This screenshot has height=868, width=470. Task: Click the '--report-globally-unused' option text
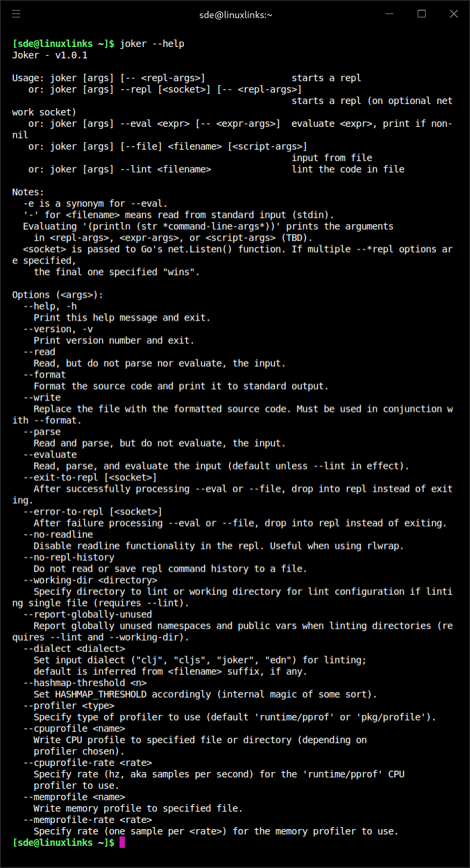pos(87,614)
